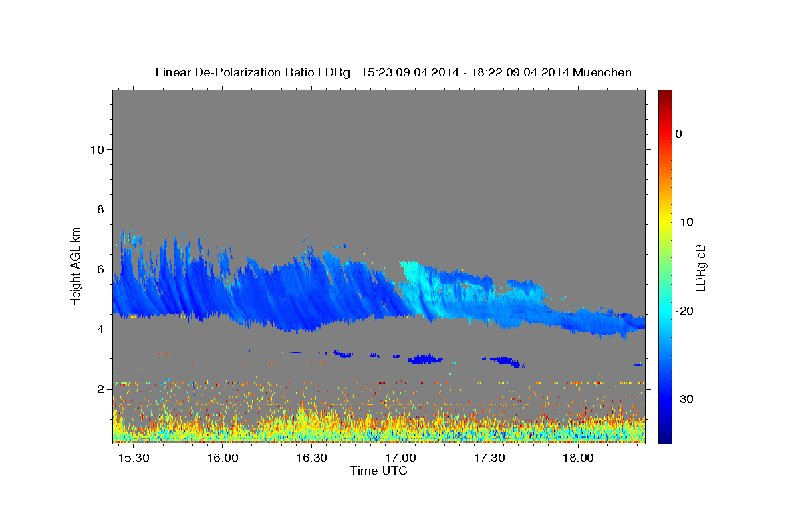798x532 pixels.
Task: Click the colorbar tick label 0
Action: click(678, 134)
